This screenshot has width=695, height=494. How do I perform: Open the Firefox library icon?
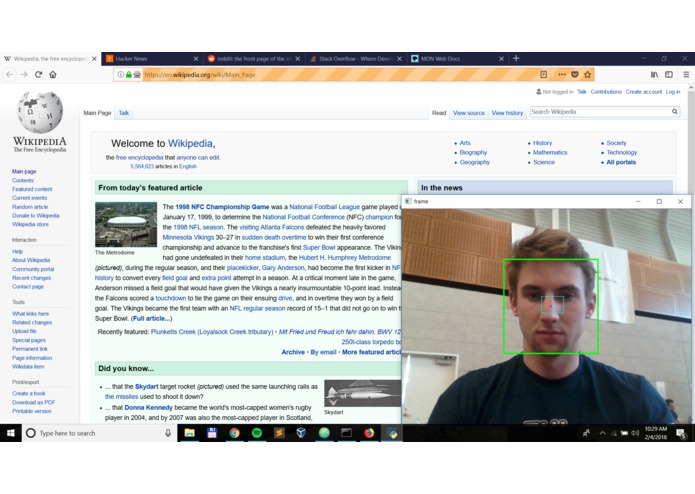(x=654, y=74)
